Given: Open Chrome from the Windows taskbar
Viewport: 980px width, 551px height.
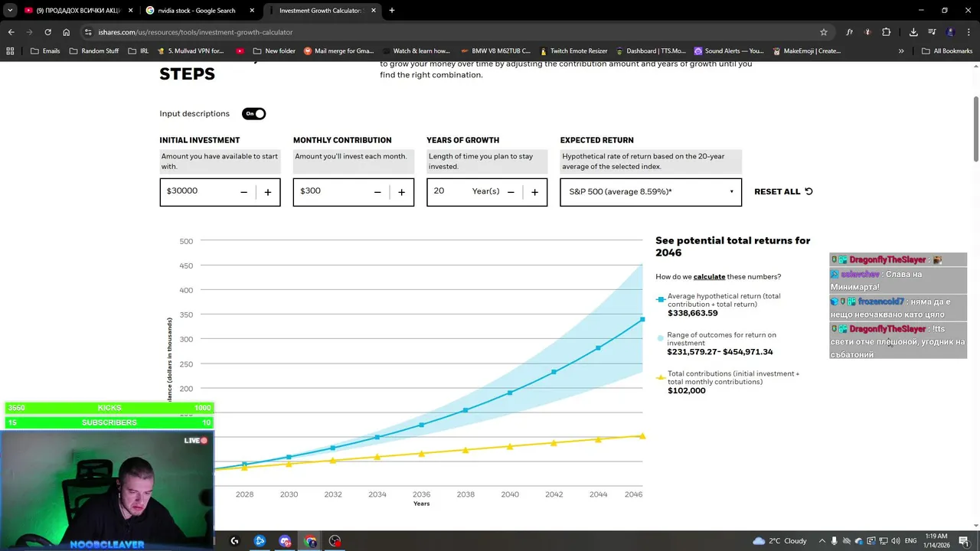Looking at the screenshot, I should point(310,541).
